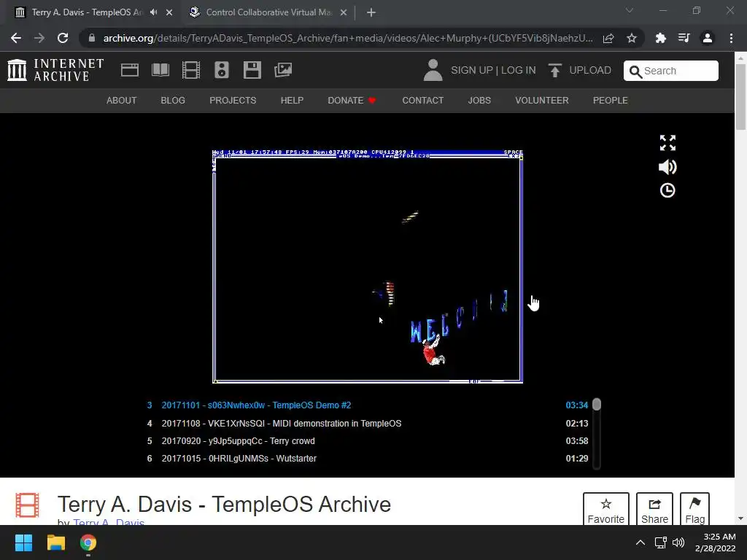This screenshot has width=747, height=560.
Task: Click the Share button
Action: click(x=654, y=510)
